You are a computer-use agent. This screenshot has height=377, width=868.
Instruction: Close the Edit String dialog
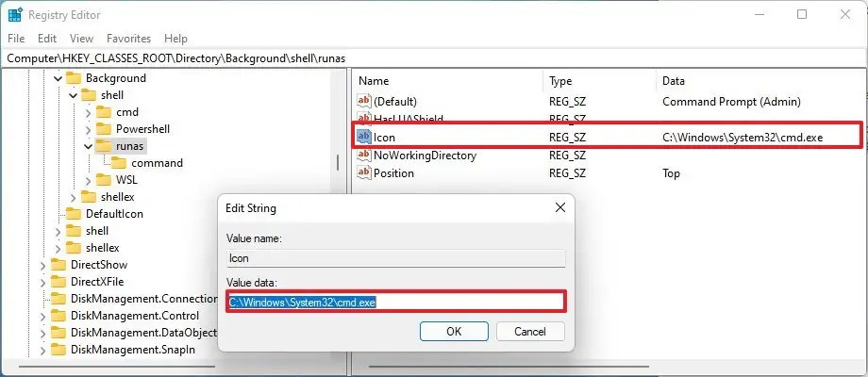560,208
